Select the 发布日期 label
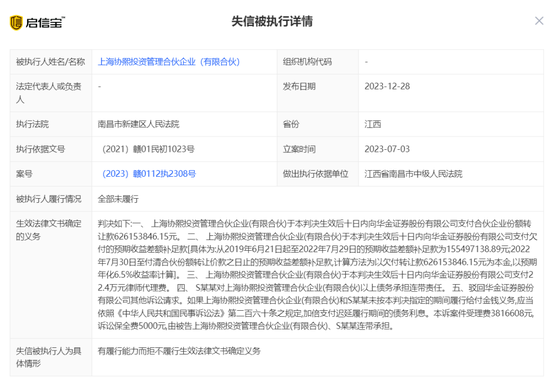This screenshot has height=380, width=550. 299,86
